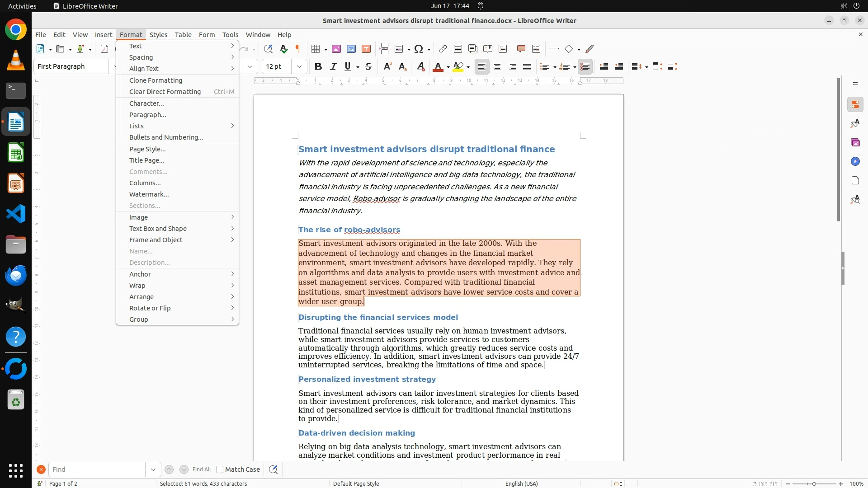
Task: Expand the Find history dropdown arrow
Action: tap(153, 469)
